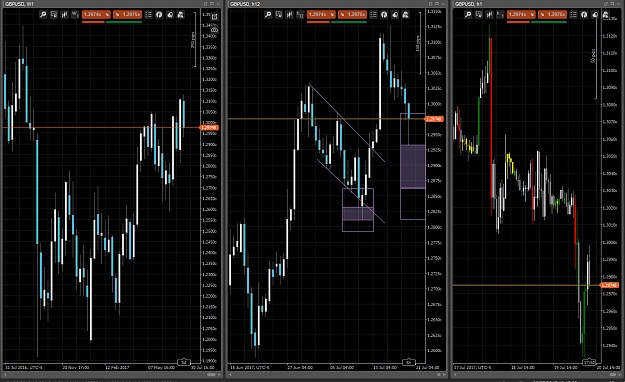Image resolution: width=625 pixels, height=382 pixels.
Task: Open indicators icon in h12 chart
Action: point(384,15)
